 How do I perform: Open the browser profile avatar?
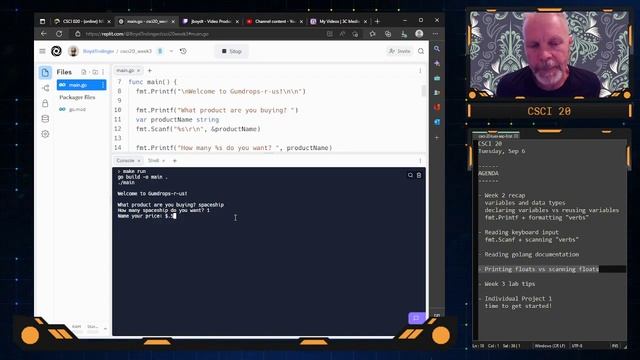419,34
